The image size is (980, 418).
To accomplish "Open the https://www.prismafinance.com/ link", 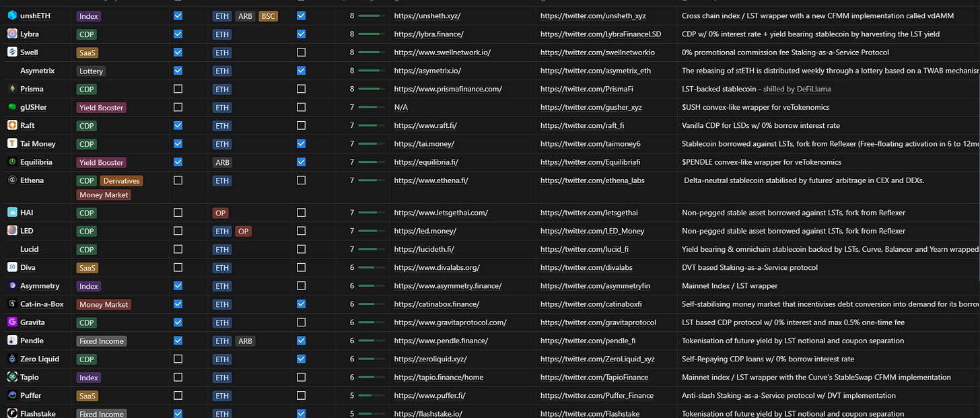I will (448, 89).
